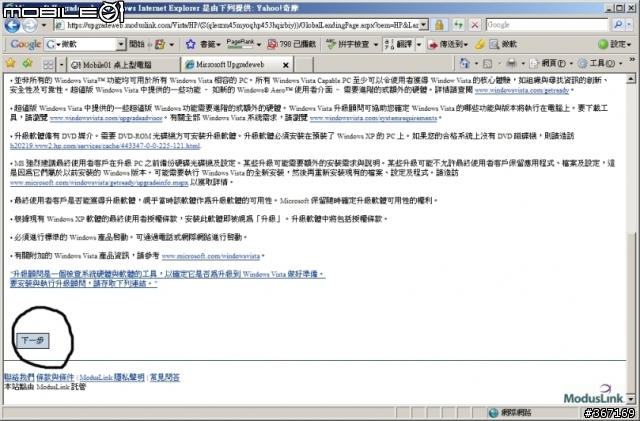Viewport: 640px width, 421px height.
Task: Open 聯絡我們 footer link
Action: click(x=19, y=377)
